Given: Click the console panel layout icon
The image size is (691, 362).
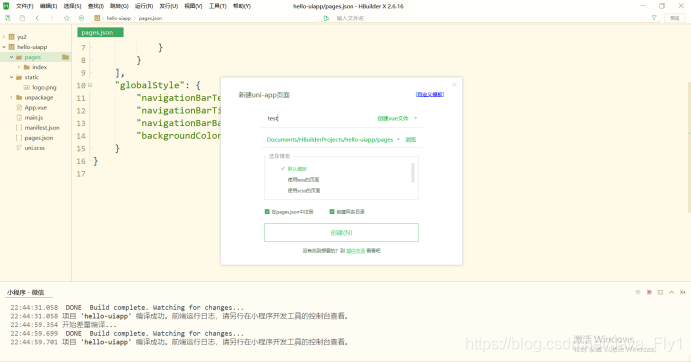Looking at the screenshot, I should (x=660, y=292).
